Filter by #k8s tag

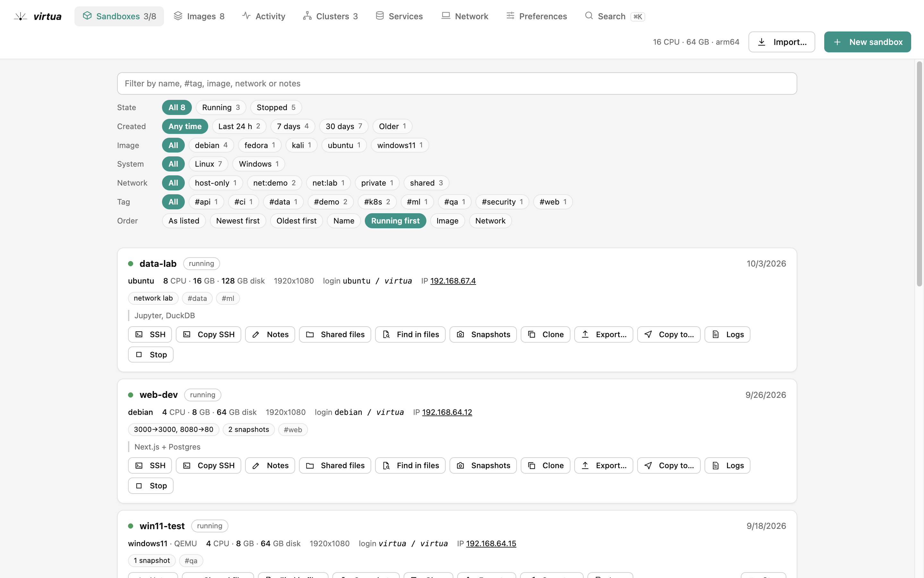point(377,202)
